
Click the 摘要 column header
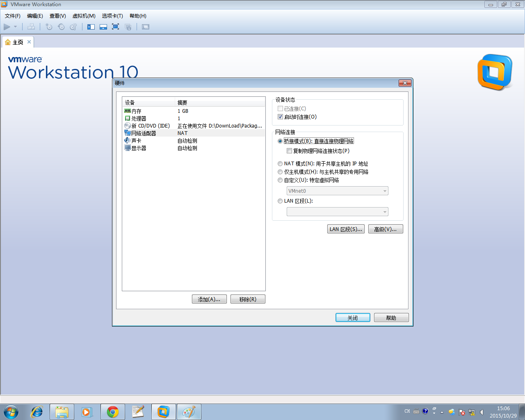point(220,103)
